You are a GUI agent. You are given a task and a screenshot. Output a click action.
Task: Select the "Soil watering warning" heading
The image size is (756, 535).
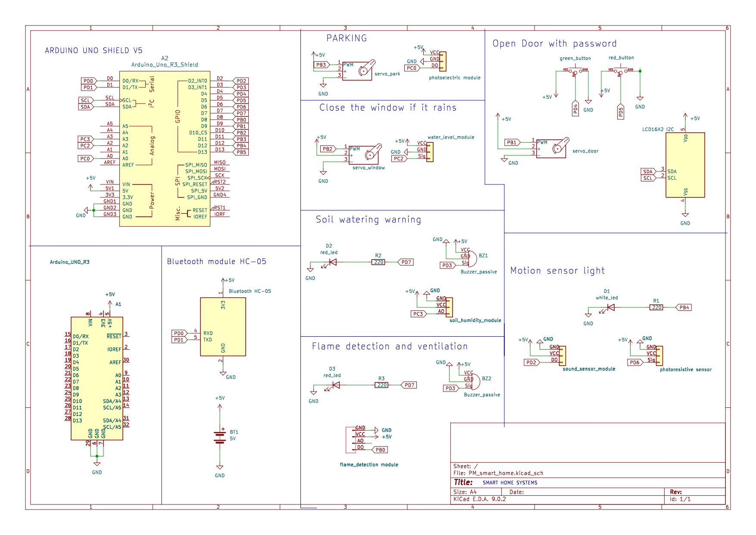pos(368,220)
